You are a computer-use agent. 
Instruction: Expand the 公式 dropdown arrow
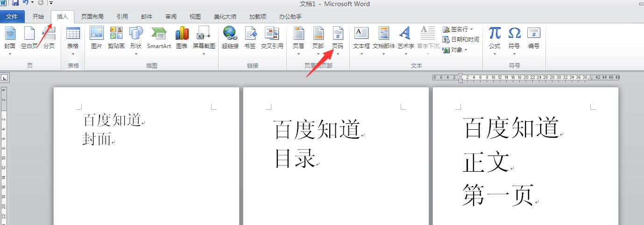coord(495,54)
